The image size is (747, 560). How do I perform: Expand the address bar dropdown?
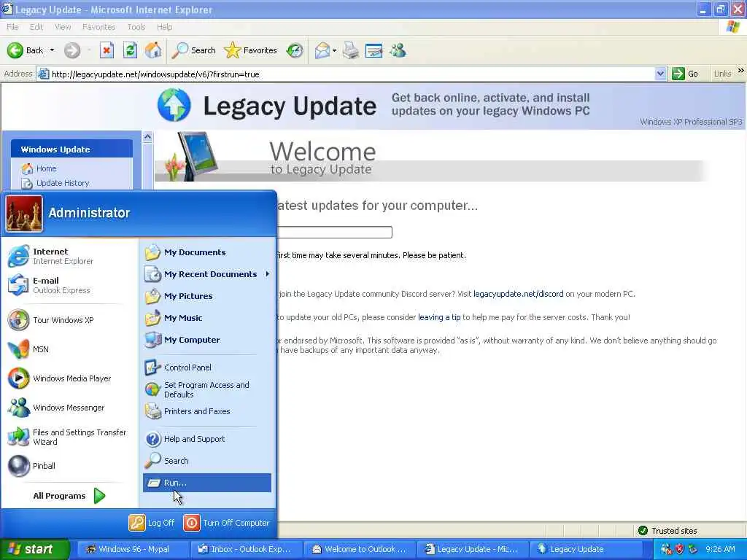(x=660, y=74)
